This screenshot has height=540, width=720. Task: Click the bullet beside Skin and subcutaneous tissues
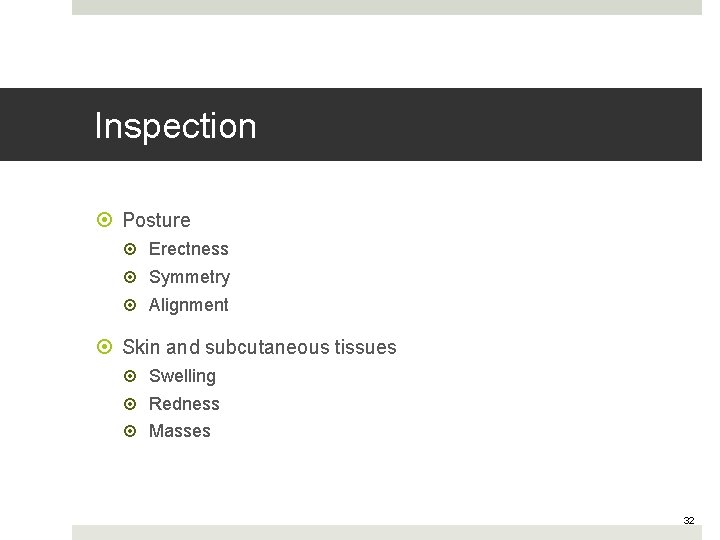(105, 346)
